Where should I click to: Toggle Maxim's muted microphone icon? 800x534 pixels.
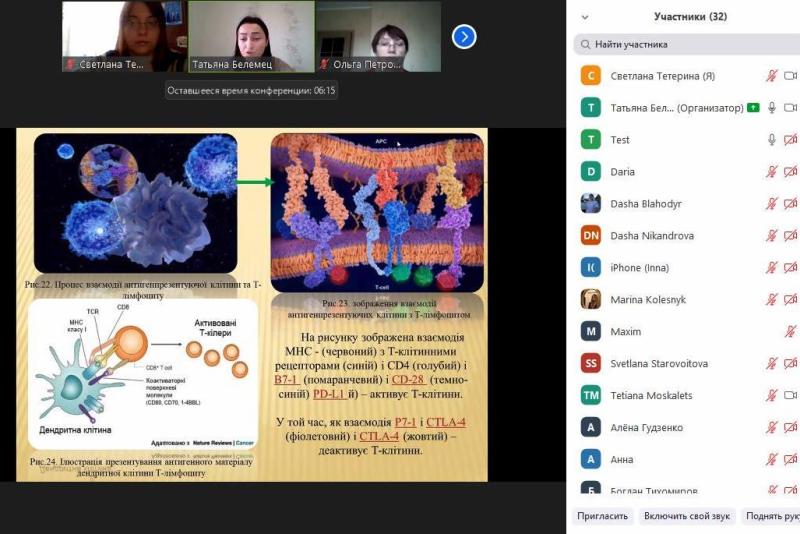(x=790, y=332)
